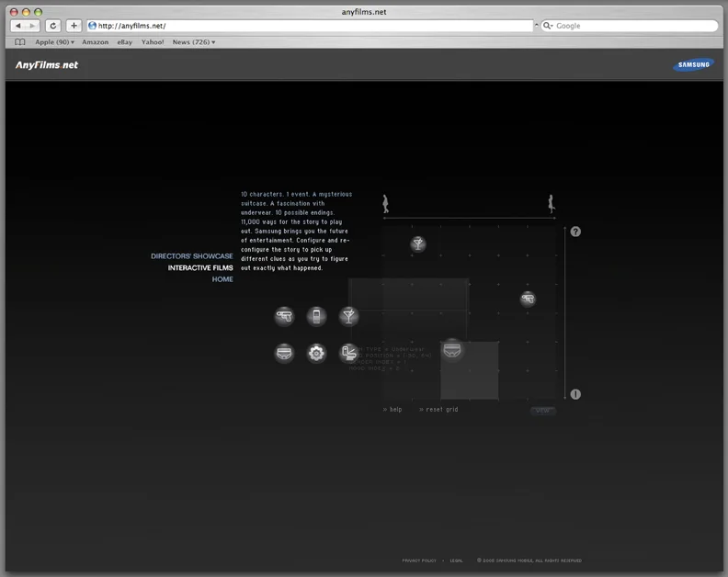Open the eBay bookmark

click(x=124, y=41)
